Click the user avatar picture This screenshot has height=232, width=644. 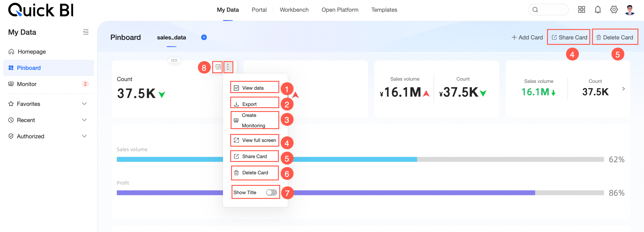click(x=630, y=10)
